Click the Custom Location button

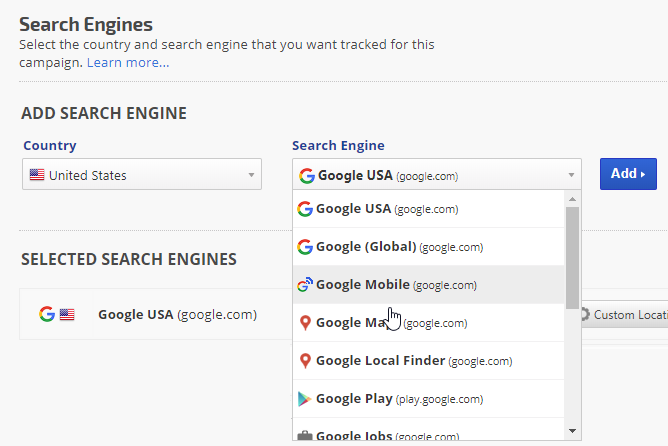(x=622, y=314)
